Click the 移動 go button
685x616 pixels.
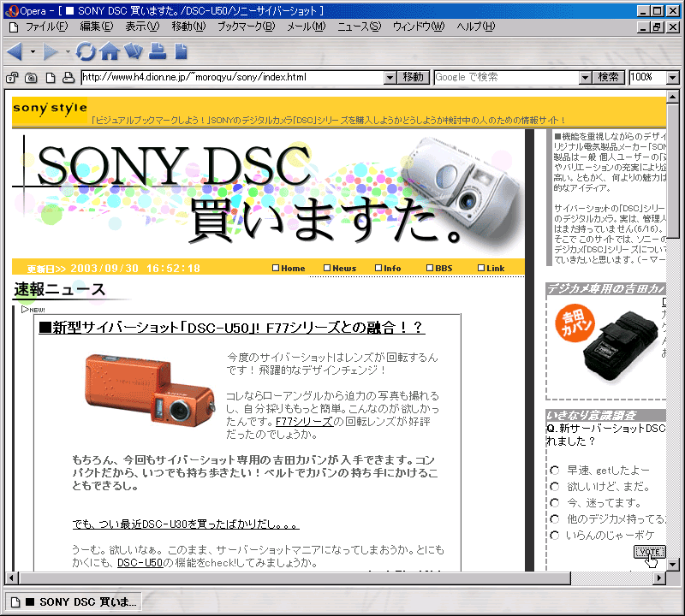click(414, 78)
